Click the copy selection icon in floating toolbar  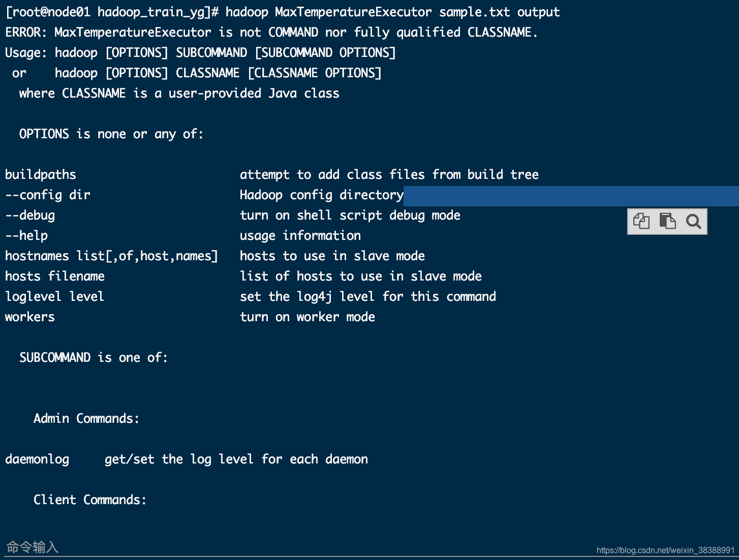point(641,221)
